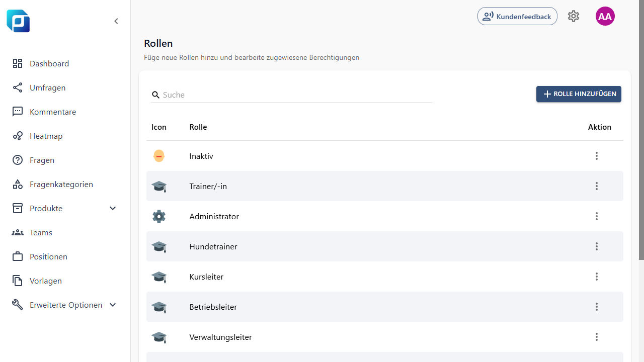Open Kommentare in the sidebar
The height and width of the screenshot is (362, 644).
point(53,112)
